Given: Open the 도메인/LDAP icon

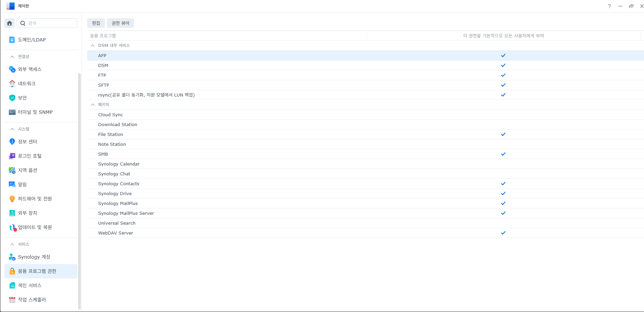Looking at the screenshot, I should (x=12, y=40).
